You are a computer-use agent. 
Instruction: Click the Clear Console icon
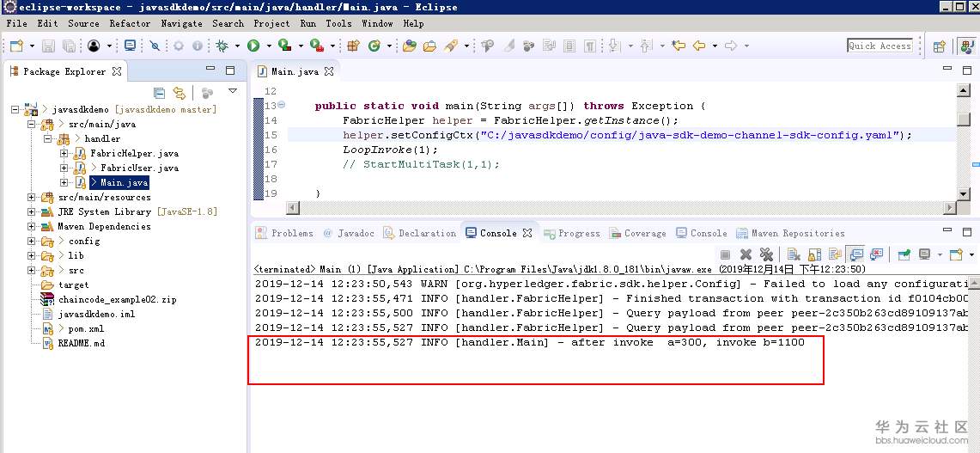pos(794,254)
